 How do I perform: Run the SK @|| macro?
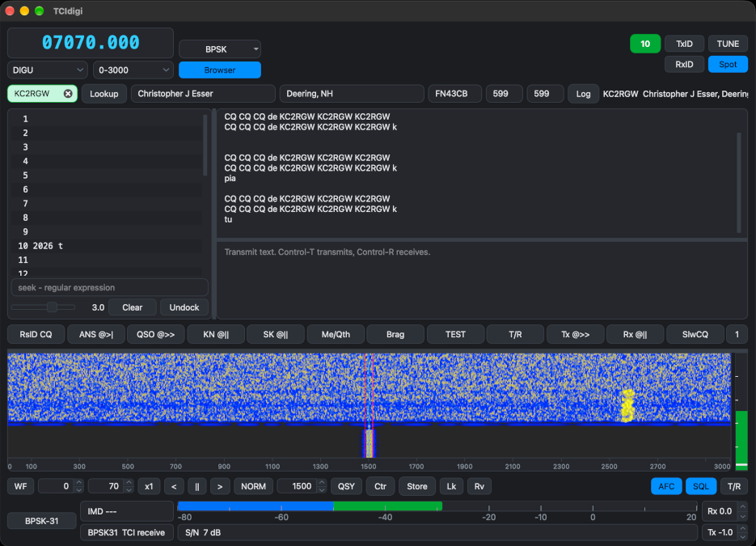pos(276,334)
